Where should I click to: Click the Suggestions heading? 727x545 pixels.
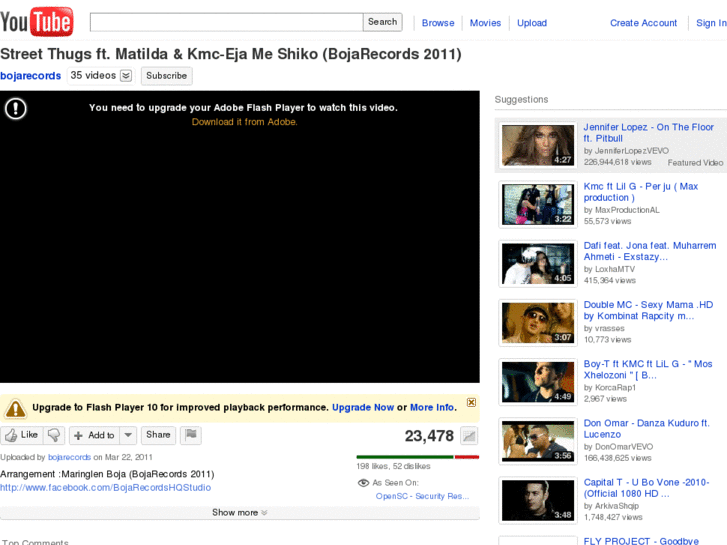521,99
